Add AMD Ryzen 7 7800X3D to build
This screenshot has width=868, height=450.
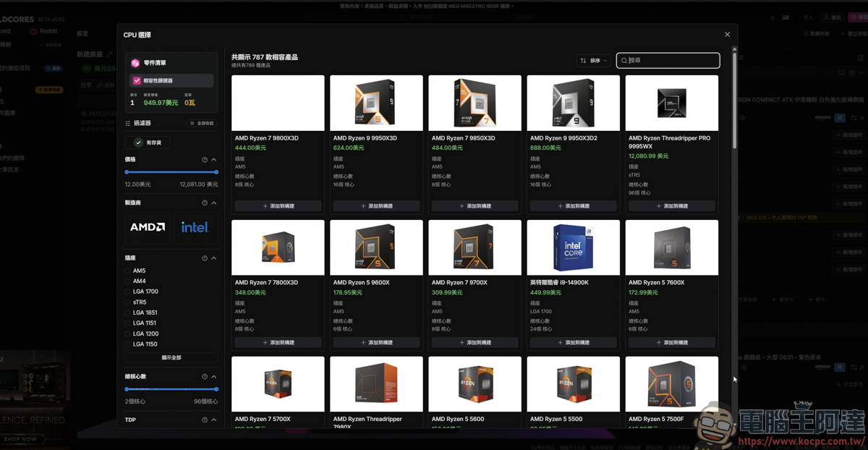[278, 343]
